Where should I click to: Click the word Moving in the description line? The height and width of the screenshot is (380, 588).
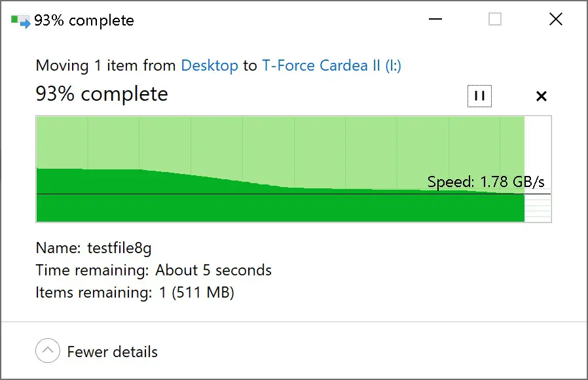point(62,66)
